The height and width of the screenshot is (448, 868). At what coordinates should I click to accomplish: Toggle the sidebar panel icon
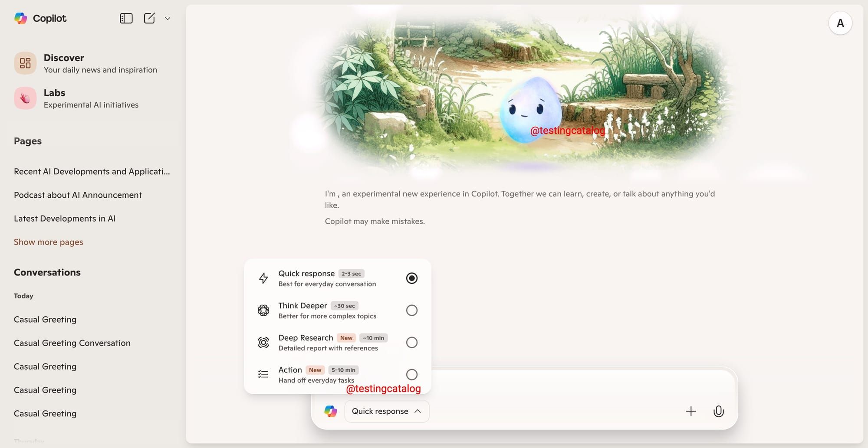tap(126, 18)
